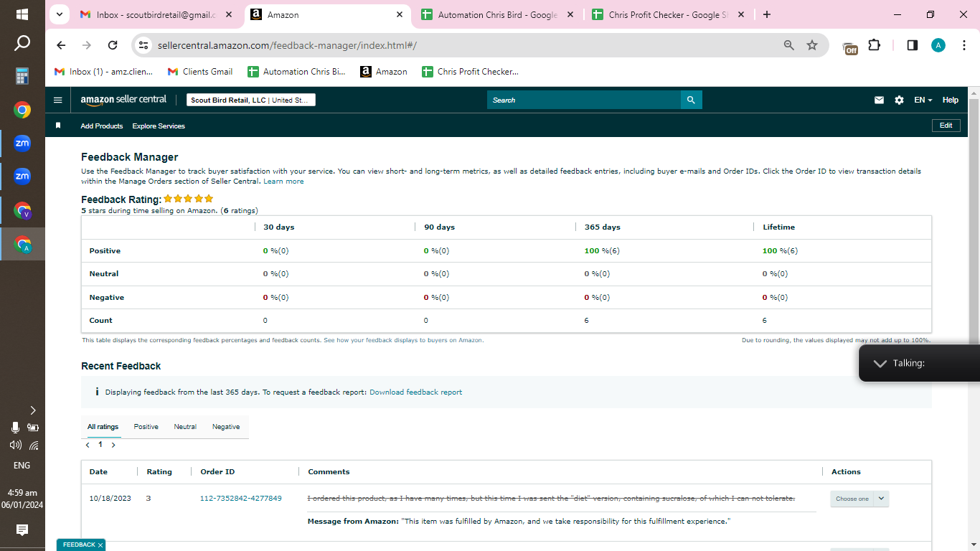Open the Chrome extensions puzzle icon

click(874, 45)
